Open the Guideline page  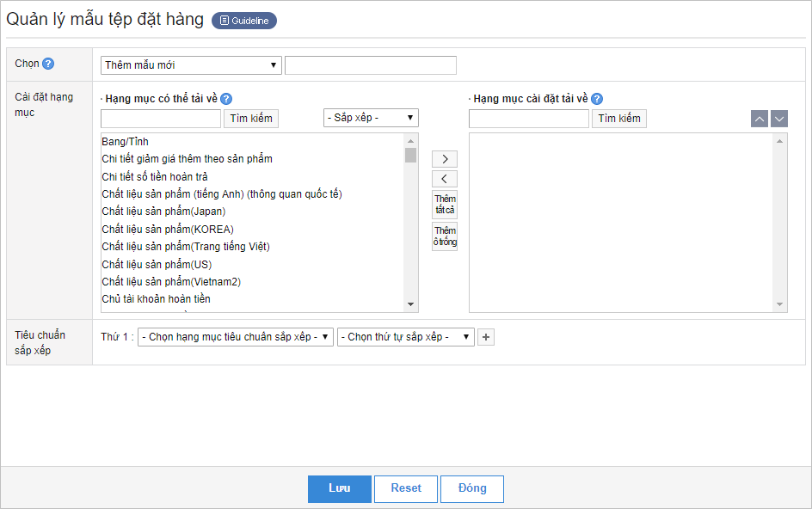coord(244,21)
